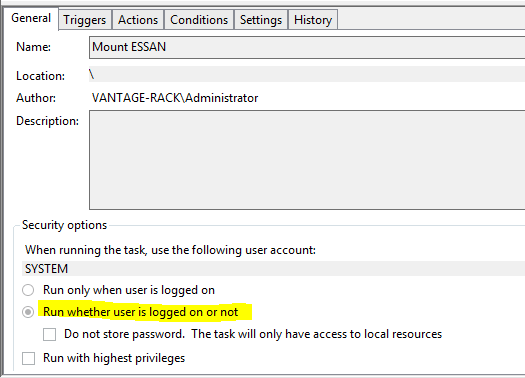Enable Run with highest privileges
This screenshot has width=525, height=378.
tap(28, 358)
